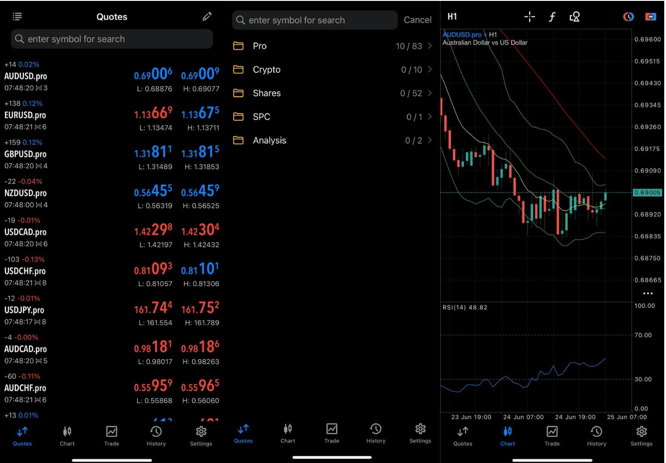Select the USDCHF.pro quote row
Screen dimensions: 666x463
pyautogui.click(x=112, y=272)
